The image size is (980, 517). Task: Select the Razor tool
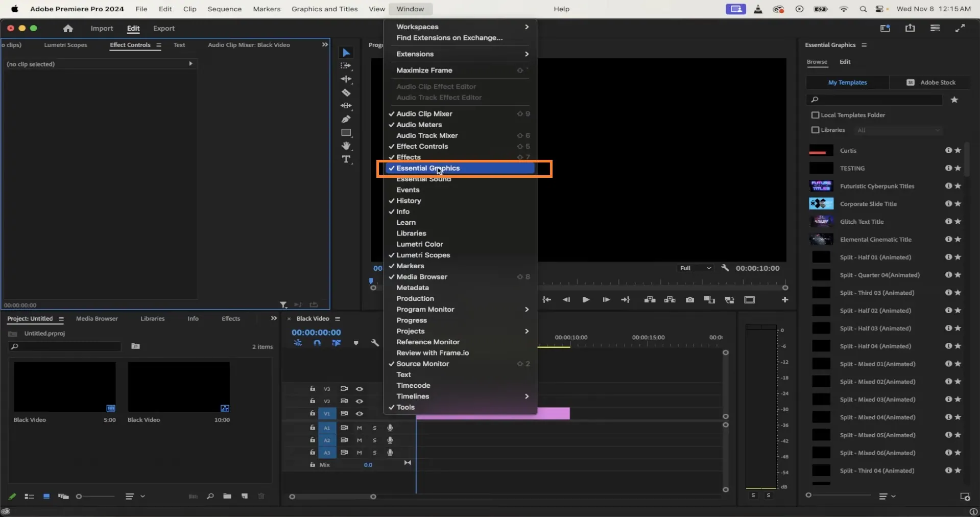(x=346, y=92)
